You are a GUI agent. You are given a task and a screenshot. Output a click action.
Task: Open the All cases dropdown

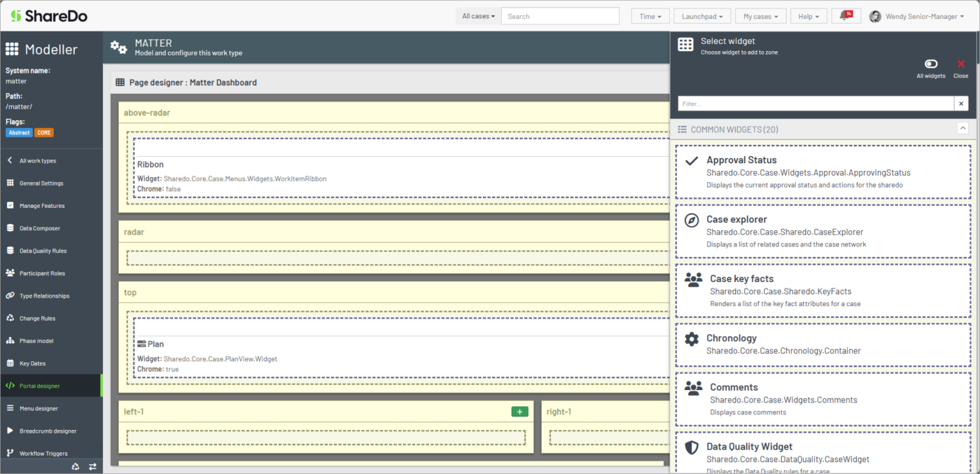[478, 15]
